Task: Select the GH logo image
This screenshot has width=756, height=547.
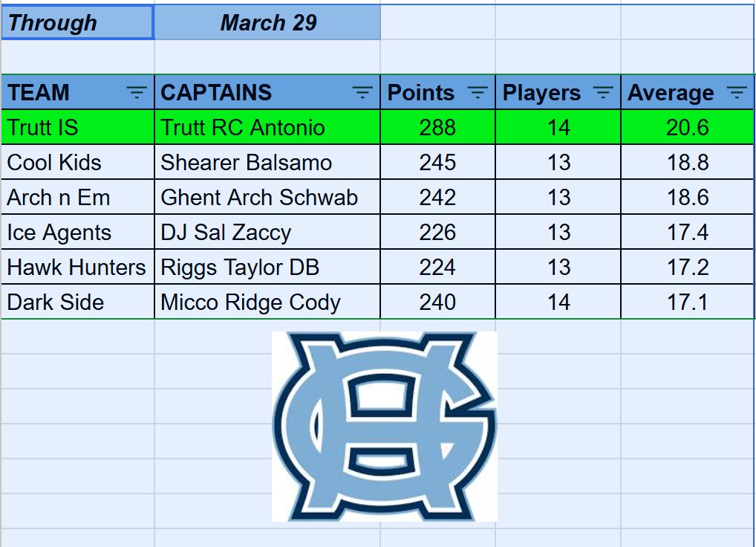Action: (x=384, y=427)
